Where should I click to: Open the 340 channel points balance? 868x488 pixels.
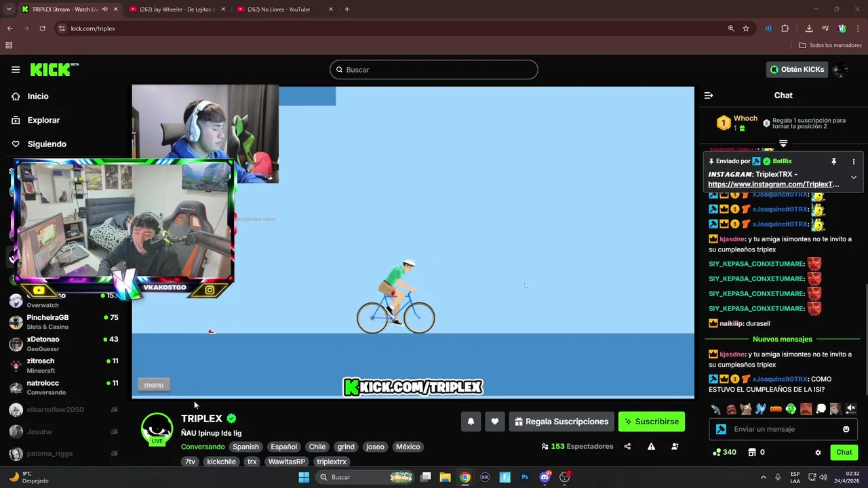point(724,452)
